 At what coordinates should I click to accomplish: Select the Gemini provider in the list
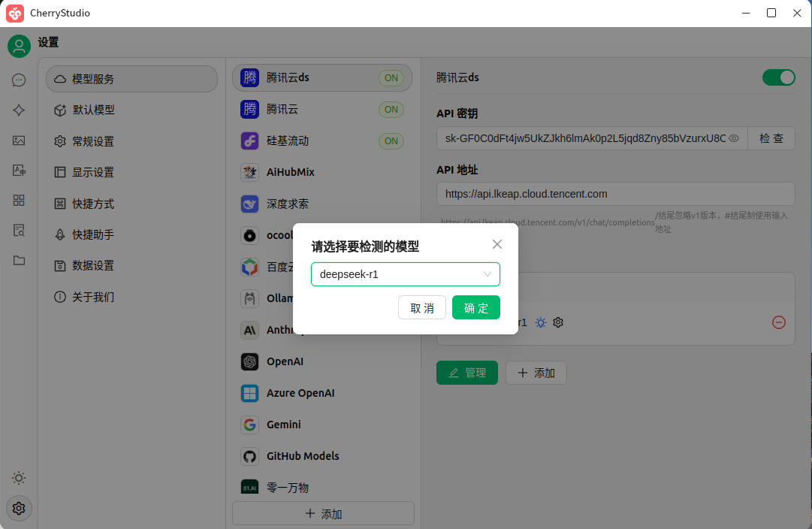click(x=284, y=425)
